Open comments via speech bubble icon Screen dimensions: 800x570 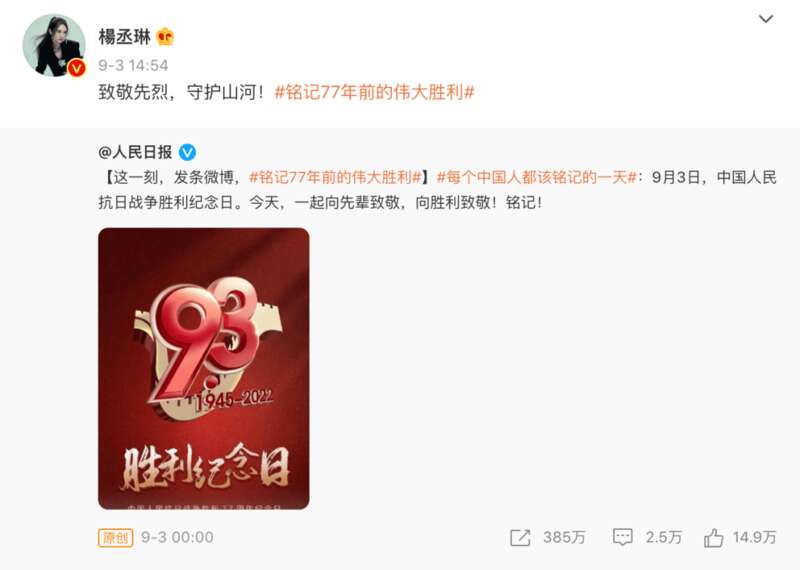pyautogui.click(x=622, y=537)
